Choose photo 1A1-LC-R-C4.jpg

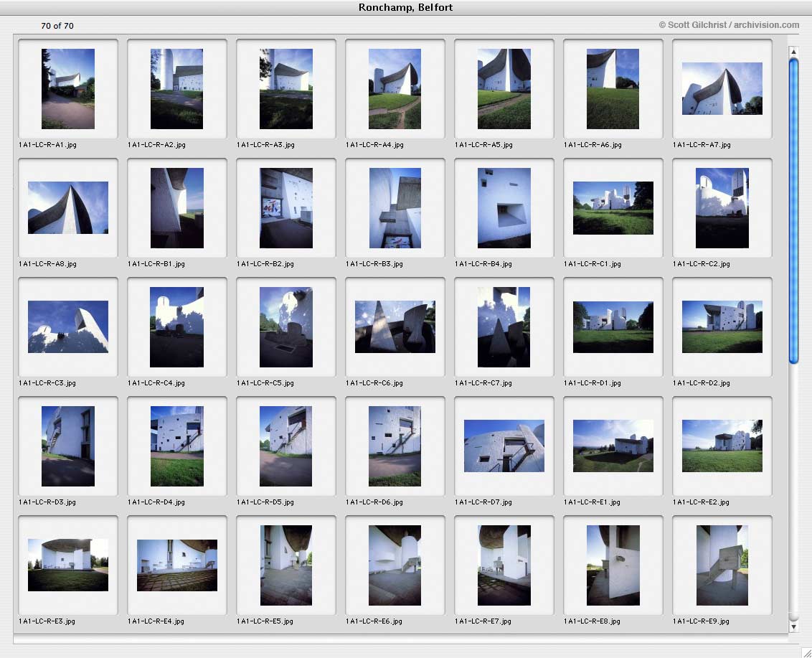tap(176, 327)
